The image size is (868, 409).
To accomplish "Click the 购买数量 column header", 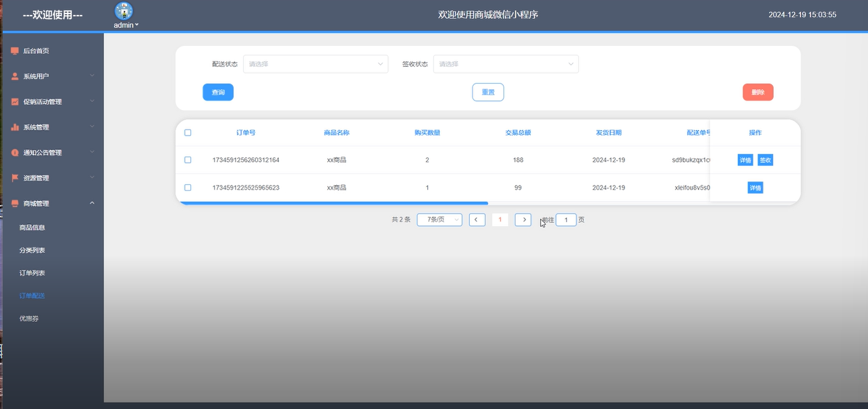I will pyautogui.click(x=427, y=132).
